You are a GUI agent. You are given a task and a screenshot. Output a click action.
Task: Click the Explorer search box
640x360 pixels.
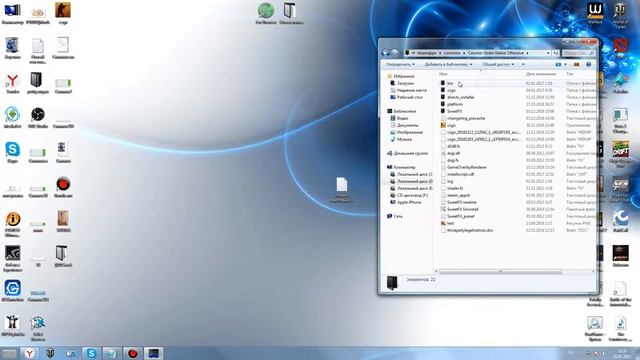(578, 53)
